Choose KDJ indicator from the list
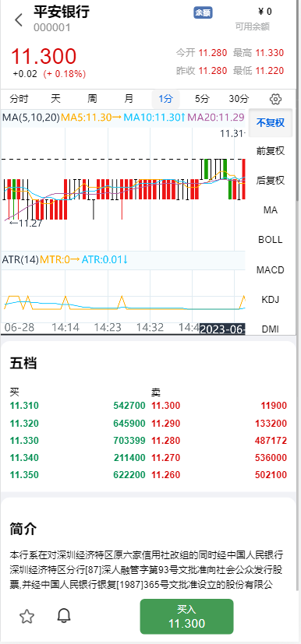 coord(271,299)
